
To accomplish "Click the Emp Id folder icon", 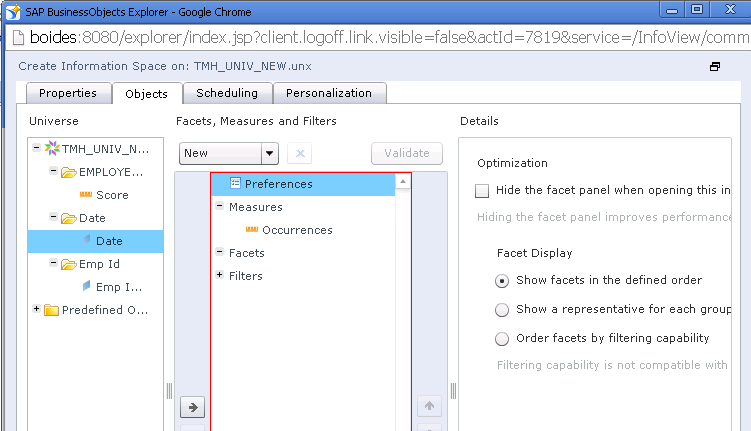I will (69, 264).
